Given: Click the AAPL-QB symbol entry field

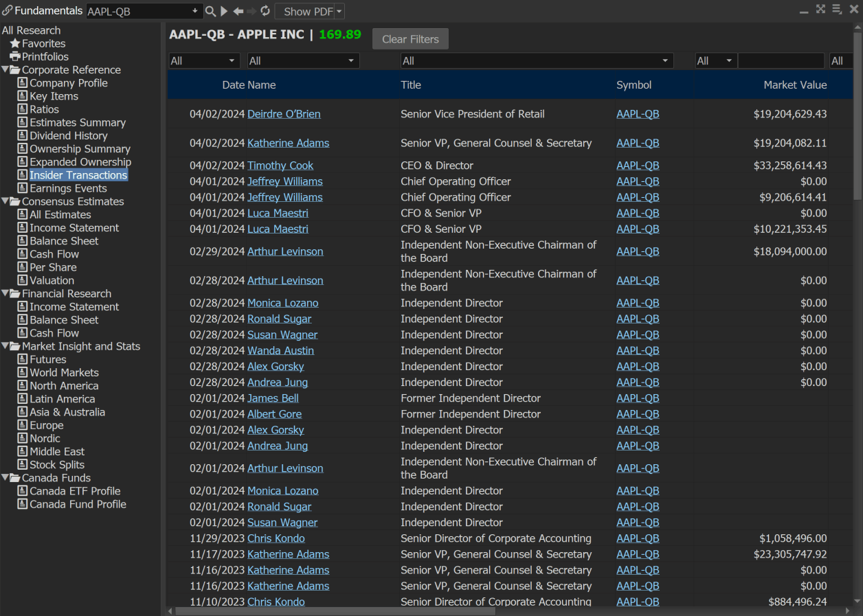Looking at the screenshot, I should pyautogui.click(x=138, y=12).
